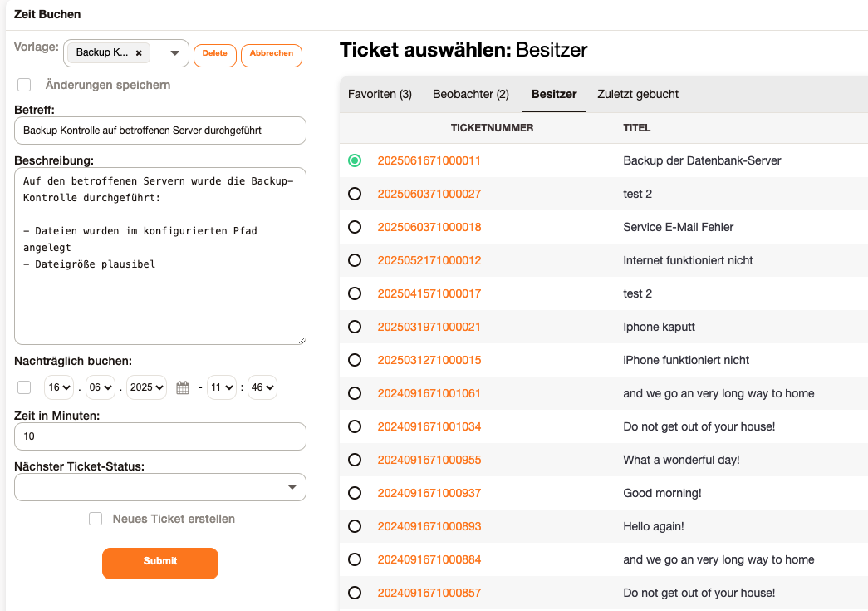Click the title Internet funktioniert nicht

(x=688, y=260)
